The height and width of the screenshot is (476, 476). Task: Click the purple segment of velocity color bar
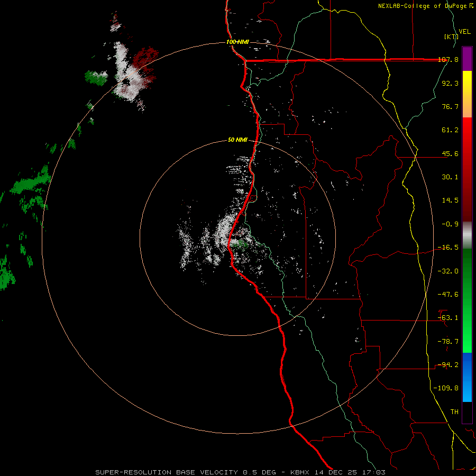click(x=467, y=59)
